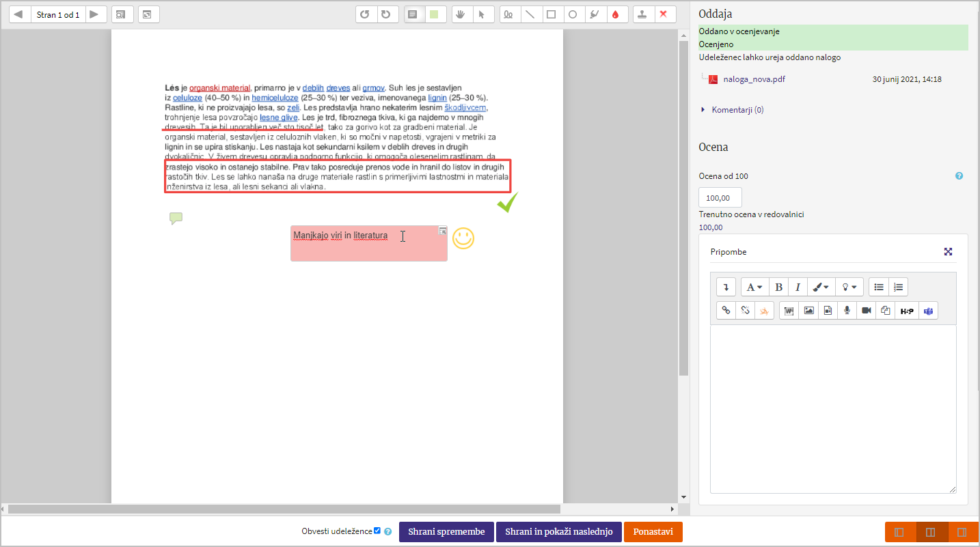The height and width of the screenshot is (547, 980).
Task: Go to the previous page arrow
Action: click(x=19, y=14)
